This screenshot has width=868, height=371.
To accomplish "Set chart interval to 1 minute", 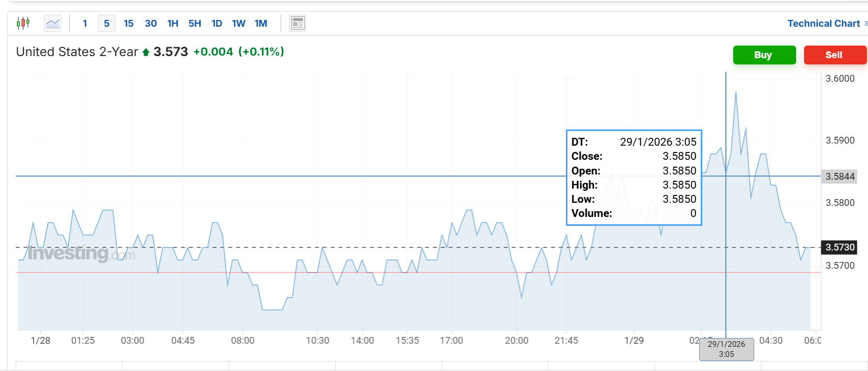I will coord(85,24).
